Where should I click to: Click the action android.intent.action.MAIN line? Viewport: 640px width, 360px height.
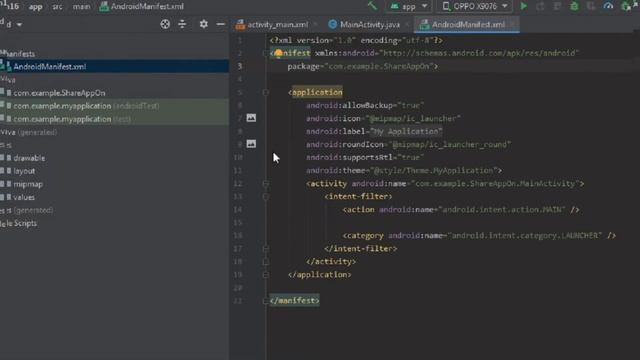tap(461, 210)
